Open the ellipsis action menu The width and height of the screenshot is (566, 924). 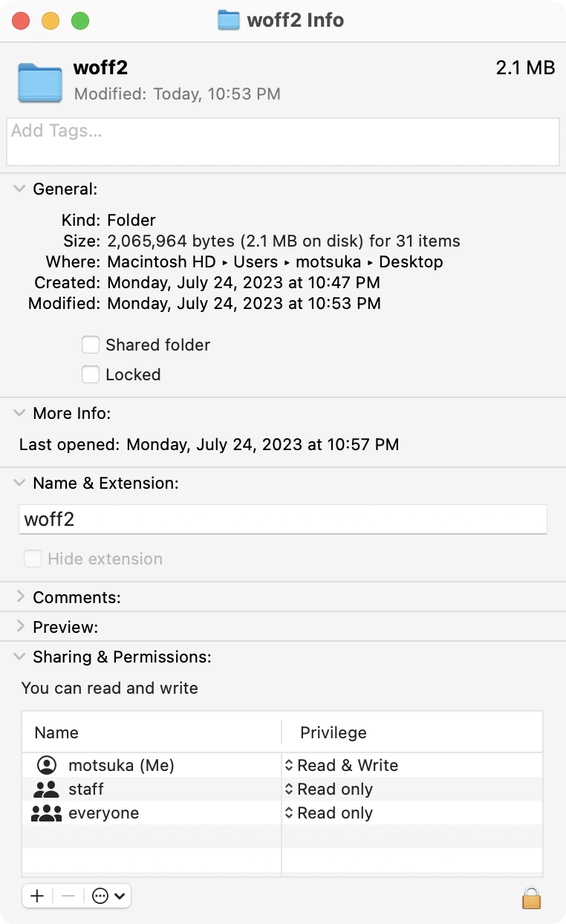[108, 896]
